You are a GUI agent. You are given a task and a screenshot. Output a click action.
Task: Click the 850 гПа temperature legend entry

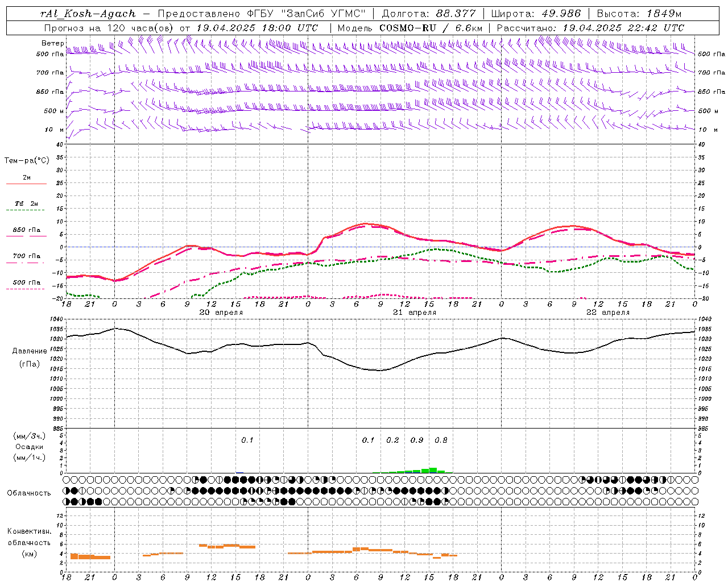click(27, 230)
